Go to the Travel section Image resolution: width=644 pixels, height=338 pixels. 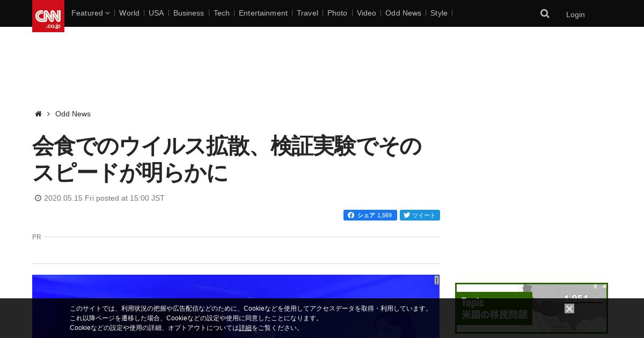[308, 13]
